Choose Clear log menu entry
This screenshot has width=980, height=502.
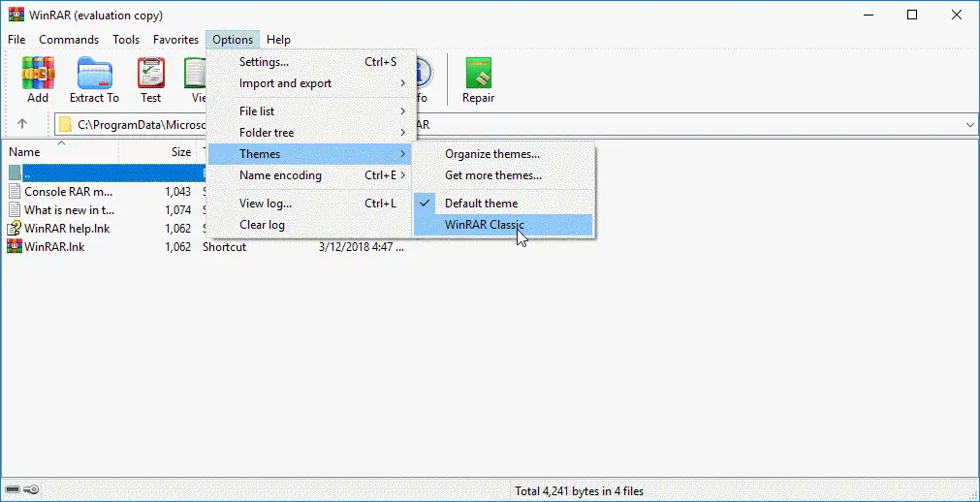pos(311,225)
